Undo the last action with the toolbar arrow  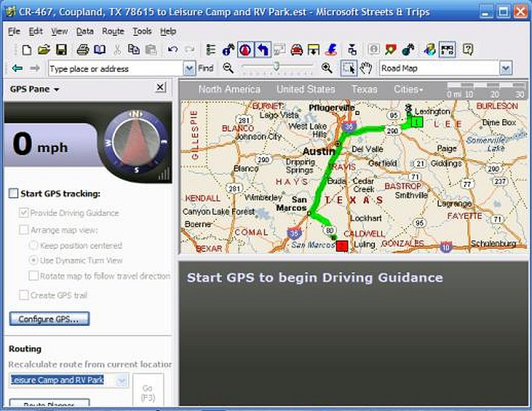[173, 50]
